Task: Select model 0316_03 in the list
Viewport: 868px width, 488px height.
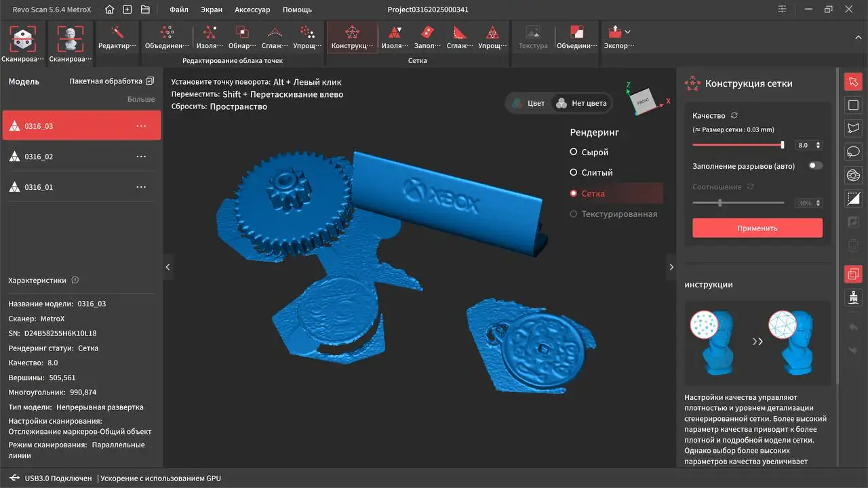Action: point(81,126)
